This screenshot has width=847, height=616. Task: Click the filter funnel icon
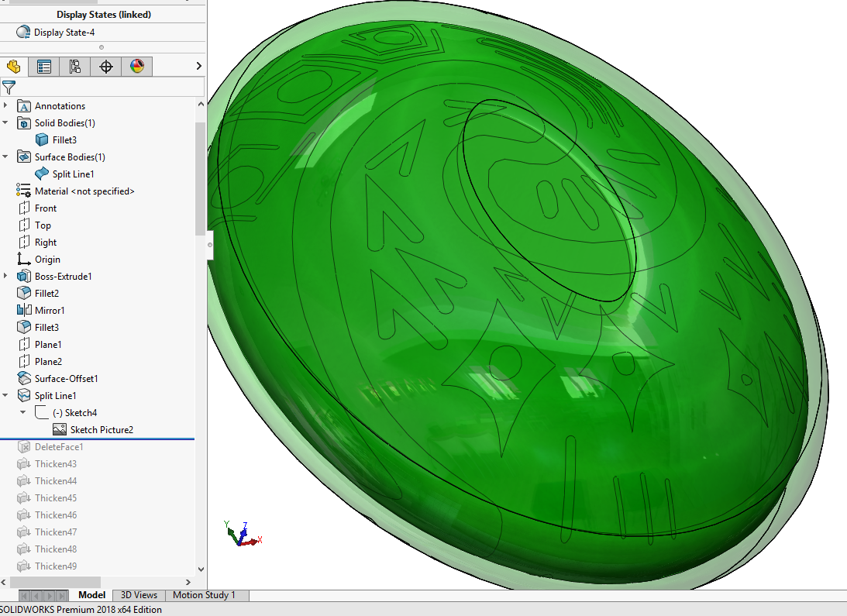pos(9,87)
